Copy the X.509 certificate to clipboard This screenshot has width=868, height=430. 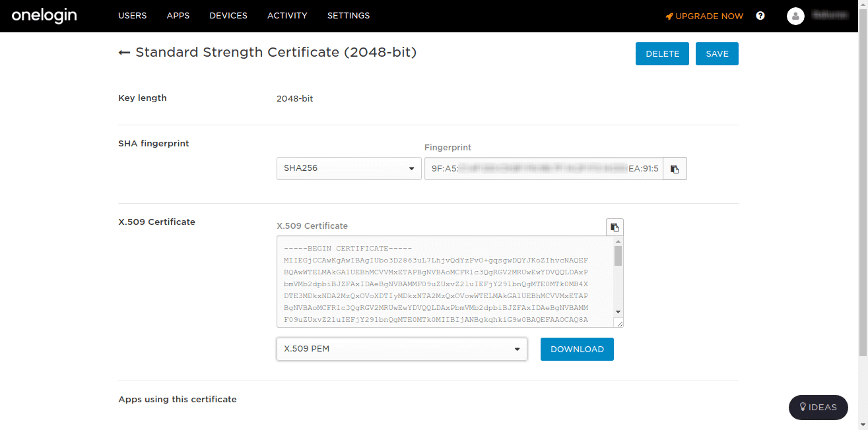tap(615, 227)
